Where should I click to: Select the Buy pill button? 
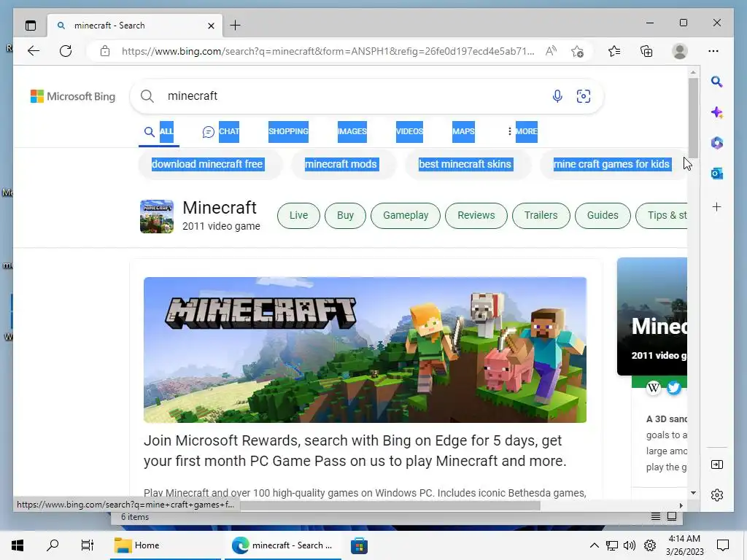345,215
